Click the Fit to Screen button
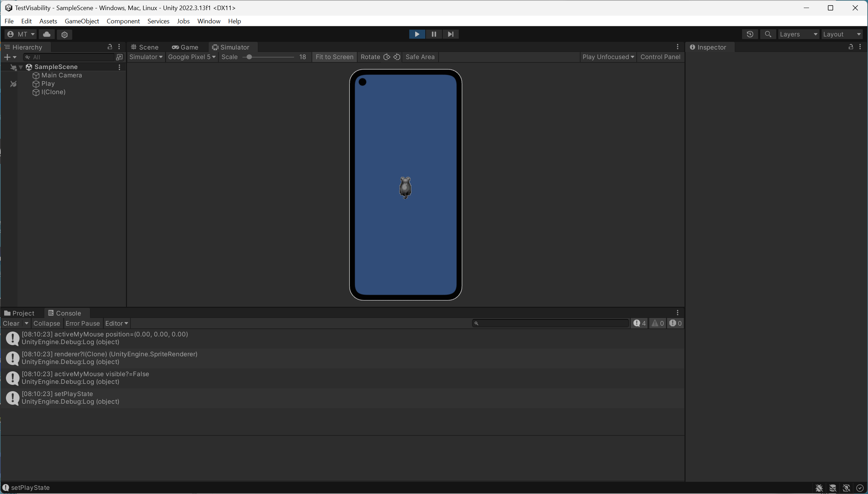868x494 pixels. [334, 57]
